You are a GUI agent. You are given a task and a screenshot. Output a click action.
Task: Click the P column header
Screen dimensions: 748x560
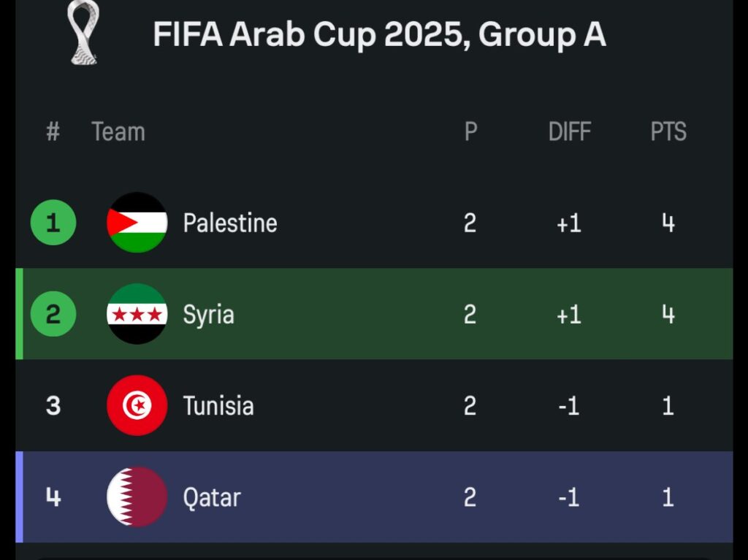coord(470,132)
